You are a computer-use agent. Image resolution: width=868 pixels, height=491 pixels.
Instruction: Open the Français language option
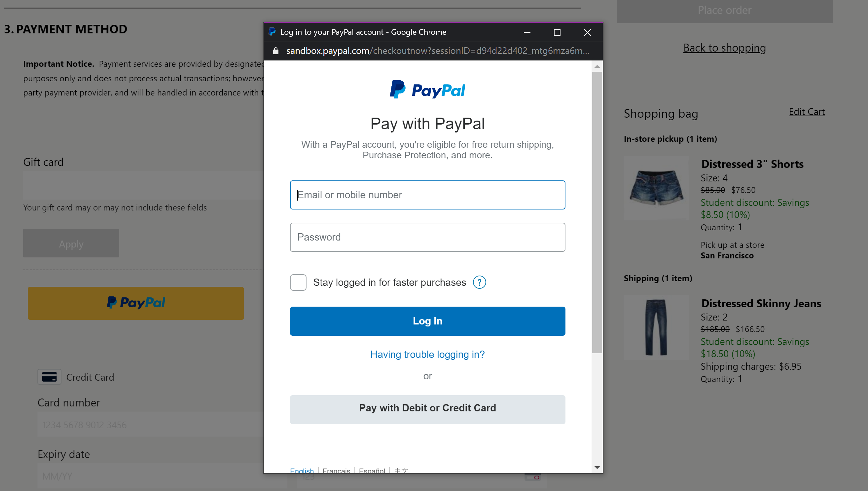[337, 470]
